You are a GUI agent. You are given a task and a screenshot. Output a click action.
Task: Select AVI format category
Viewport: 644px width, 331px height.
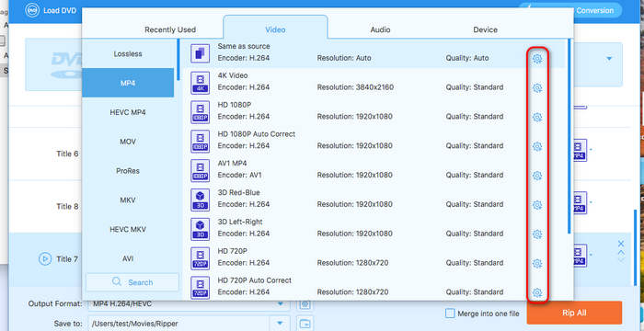click(x=128, y=258)
